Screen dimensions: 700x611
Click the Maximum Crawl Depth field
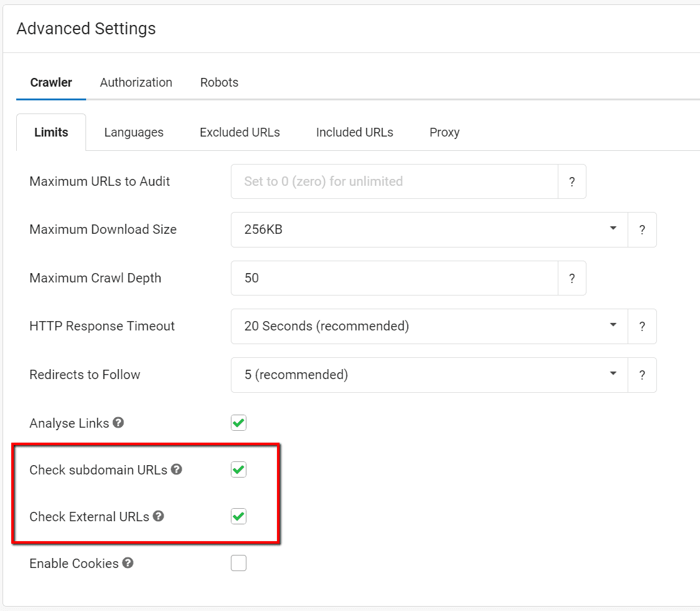click(395, 278)
